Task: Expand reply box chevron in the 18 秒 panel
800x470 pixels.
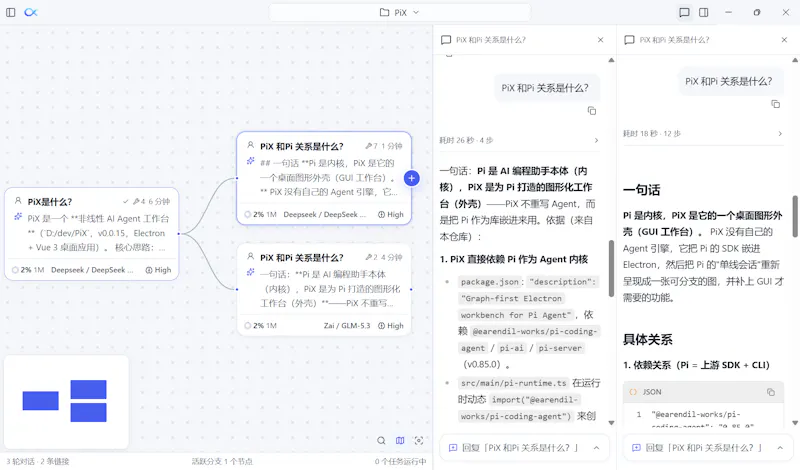Action: pyautogui.click(x=780, y=448)
